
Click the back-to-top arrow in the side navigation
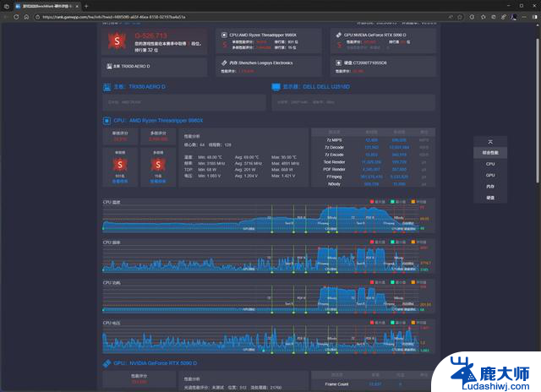tap(490, 142)
